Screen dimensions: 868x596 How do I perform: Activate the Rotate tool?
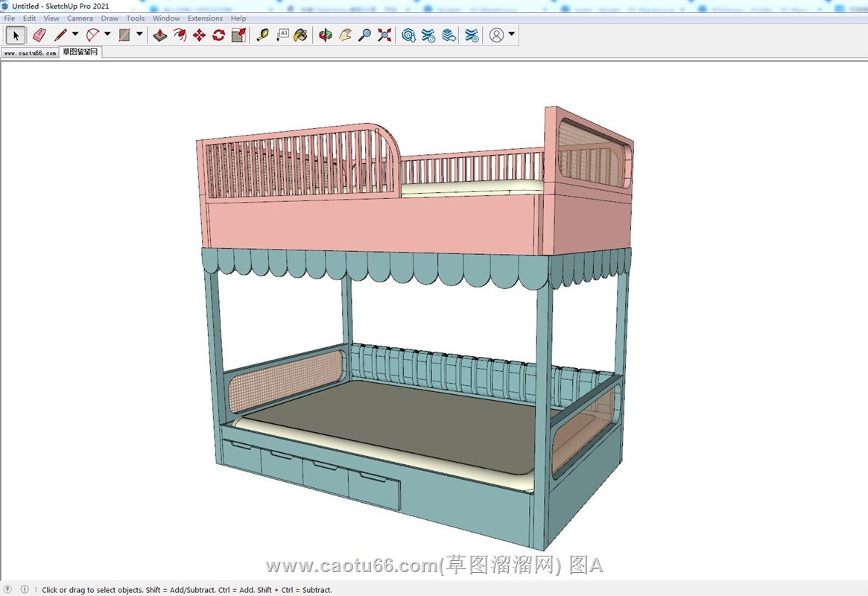click(218, 36)
